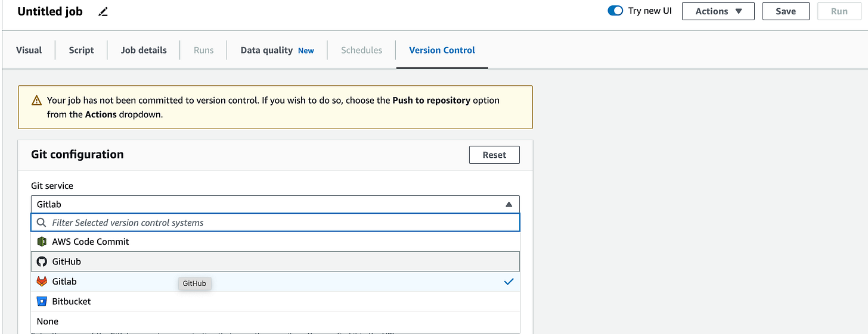The image size is (868, 334).
Task: Switch to the Visual tab
Action: click(29, 50)
